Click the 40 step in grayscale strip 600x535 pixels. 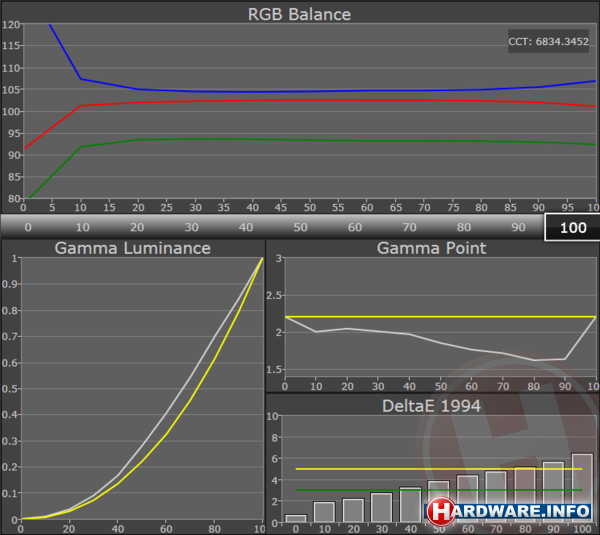pos(245,227)
